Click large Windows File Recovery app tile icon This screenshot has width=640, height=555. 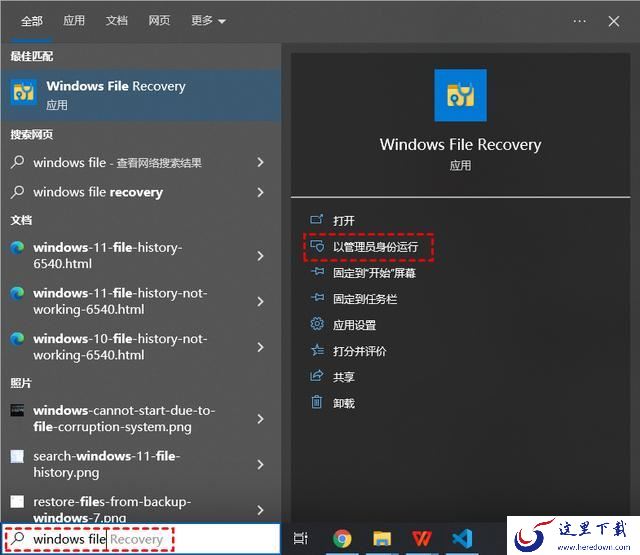pyautogui.click(x=460, y=95)
